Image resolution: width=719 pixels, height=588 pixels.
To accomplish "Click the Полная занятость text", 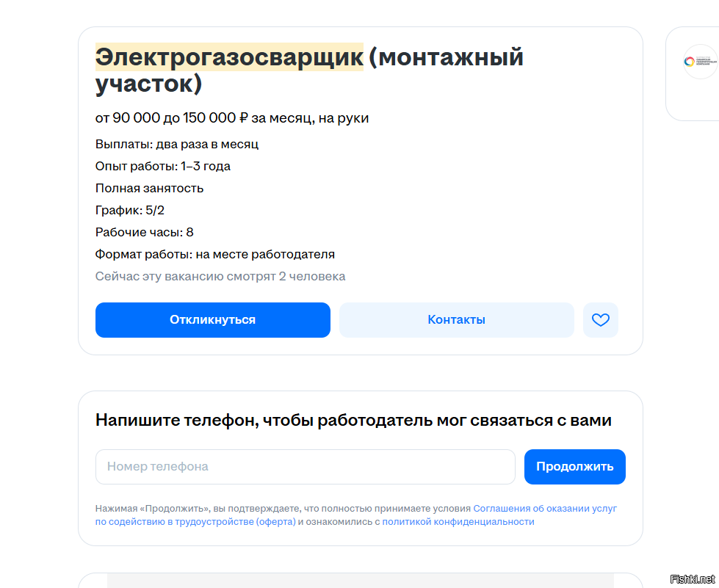I will point(149,188).
